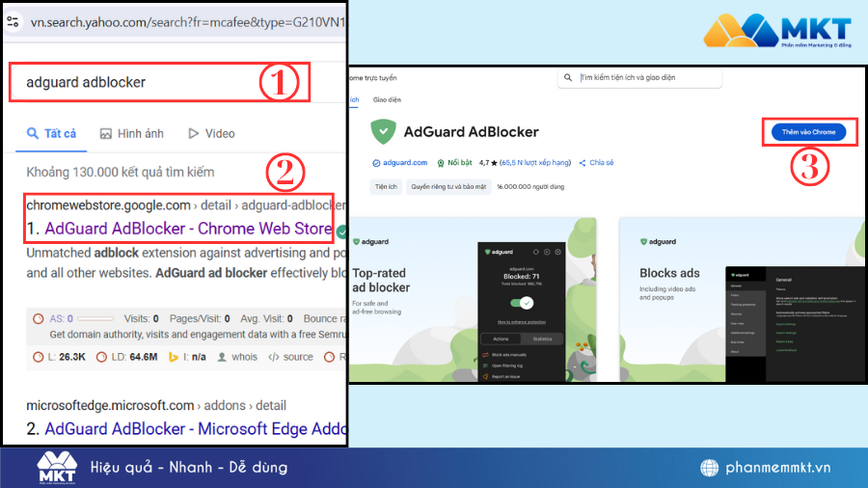Click the 'AdGuard AdBlocker' extension title

471,132
